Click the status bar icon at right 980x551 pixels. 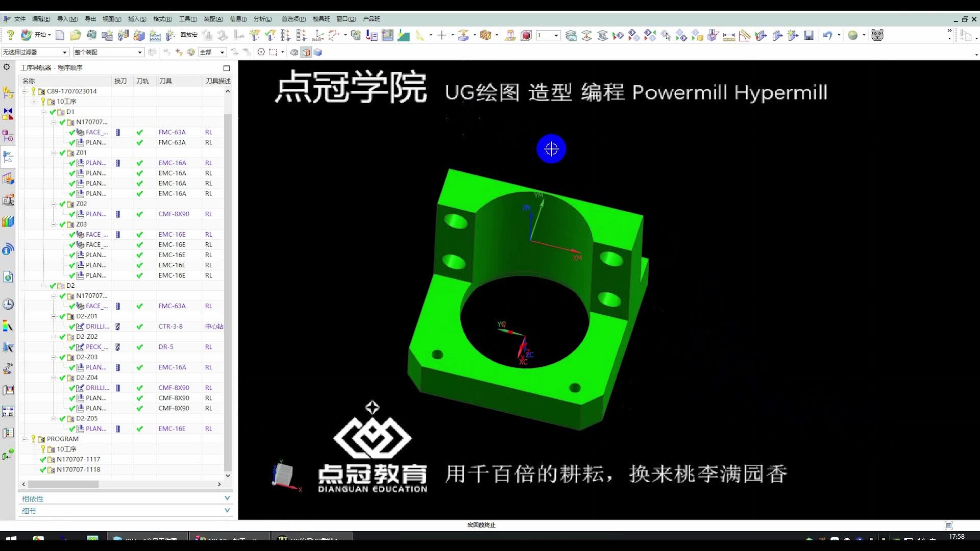pyautogui.click(x=948, y=525)
